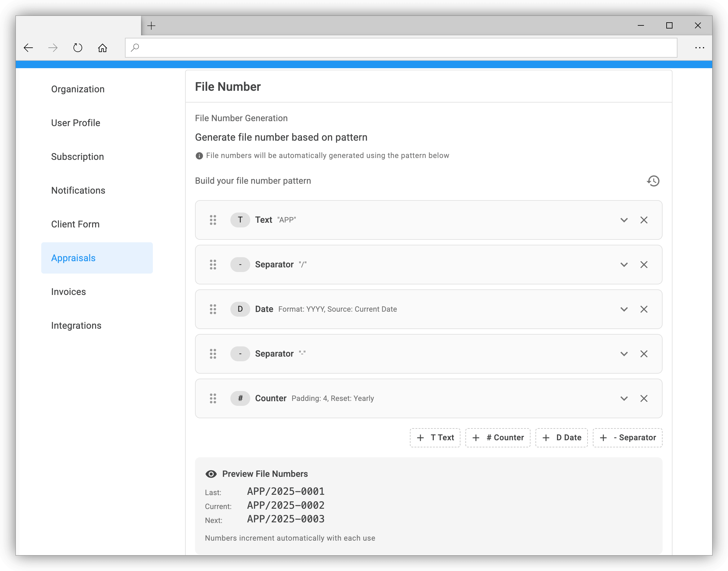Expand the Text block settings
728x571 pixels.
(x=624, y=220)
